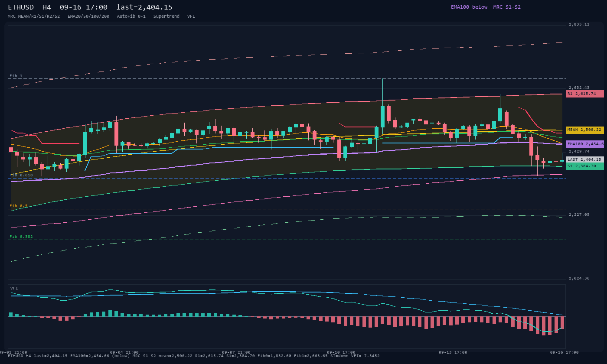Image resolution: width=607 pixels, height=364 pixels.
Task: Click the '09-10 17:00' time axis label
Action: tap(341, 352)
